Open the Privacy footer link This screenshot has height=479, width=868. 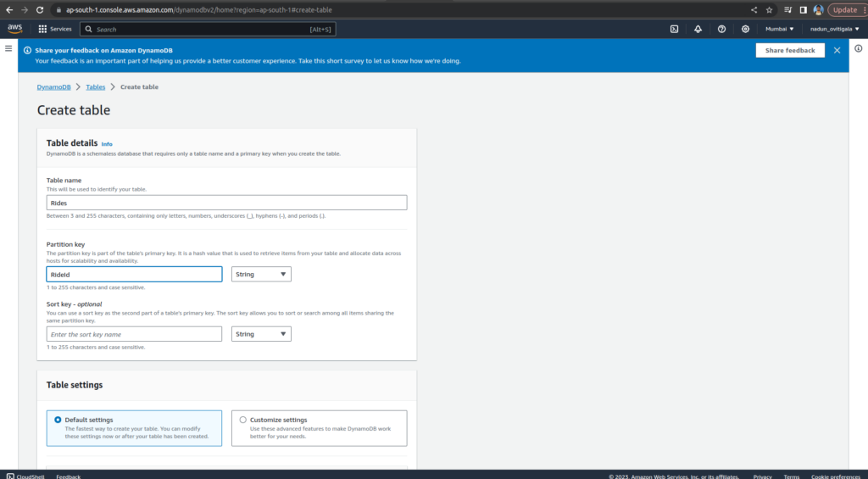[762, 476]
